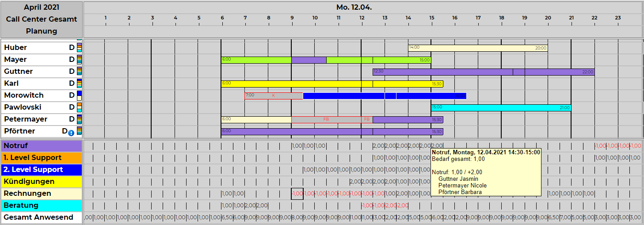This screenshot has width=644, height=225.
Task: Click Huber's skill color stack icon
Action: coord(79,48)
